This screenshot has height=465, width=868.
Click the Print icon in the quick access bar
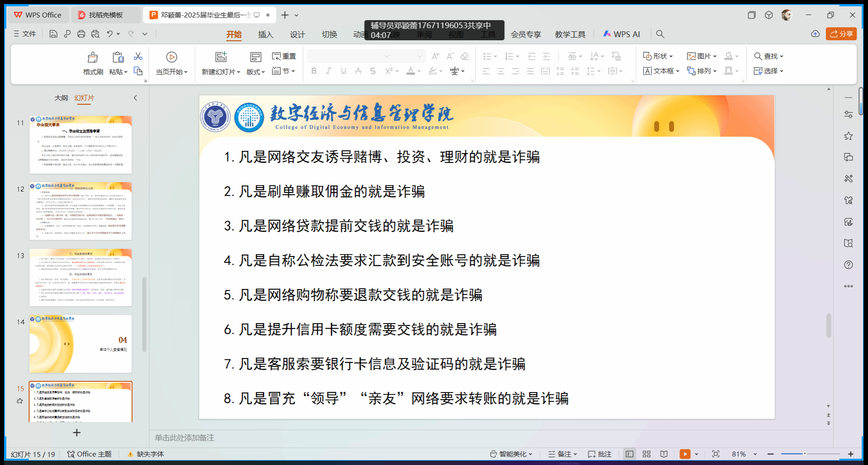(x=81, y=34)
